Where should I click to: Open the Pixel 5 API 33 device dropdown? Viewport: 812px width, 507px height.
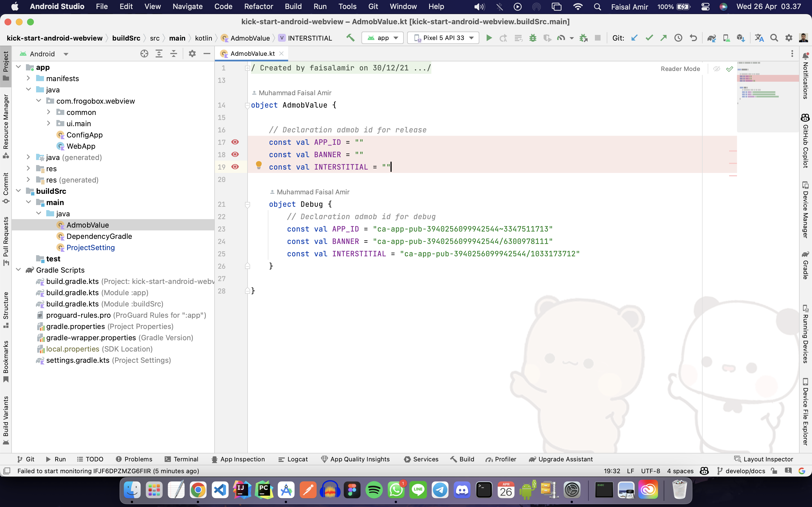tap(443, 38)
